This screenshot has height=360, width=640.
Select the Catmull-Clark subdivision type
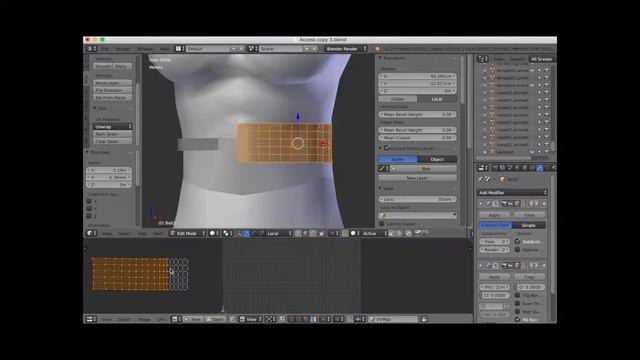(496, 225)
